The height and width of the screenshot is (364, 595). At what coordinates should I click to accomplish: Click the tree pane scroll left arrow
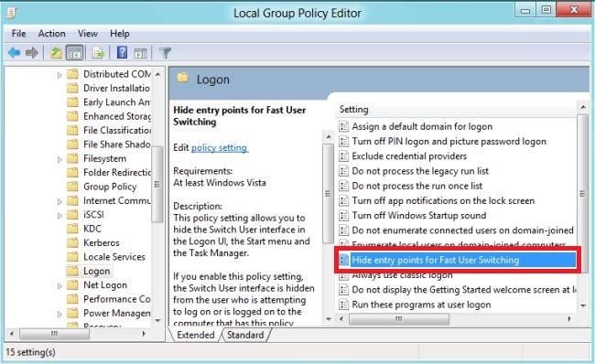[12, 334]
